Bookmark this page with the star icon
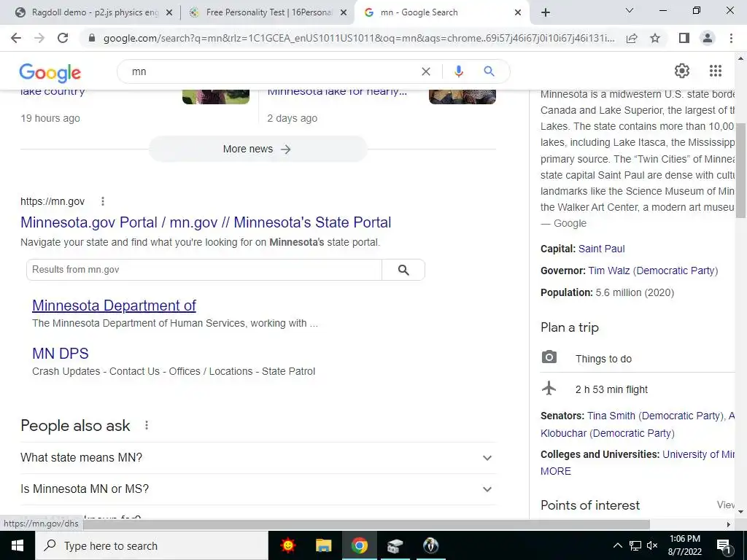The height and width of the screenshot is (560, 747). [x=655, y=38]
